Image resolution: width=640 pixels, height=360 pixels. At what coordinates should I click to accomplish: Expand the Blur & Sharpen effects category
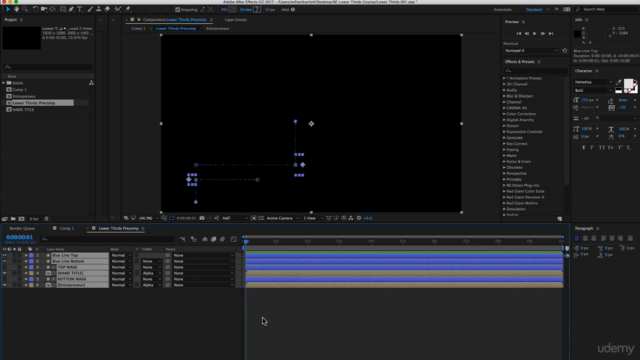click(504, 96)
